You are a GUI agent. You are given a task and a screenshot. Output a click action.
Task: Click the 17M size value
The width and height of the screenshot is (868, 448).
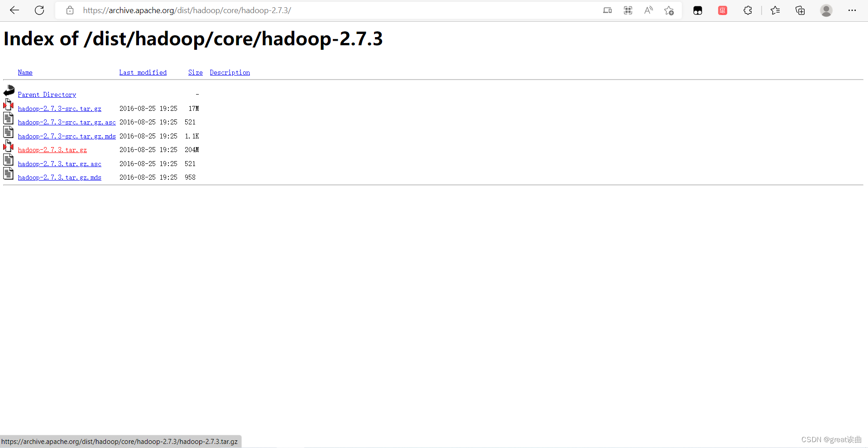194,109
